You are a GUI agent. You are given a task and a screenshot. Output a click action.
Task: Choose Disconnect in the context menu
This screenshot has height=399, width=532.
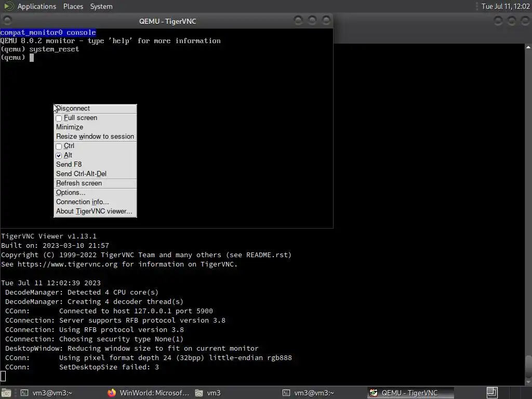pyautogui.click(x=95, y=108)
